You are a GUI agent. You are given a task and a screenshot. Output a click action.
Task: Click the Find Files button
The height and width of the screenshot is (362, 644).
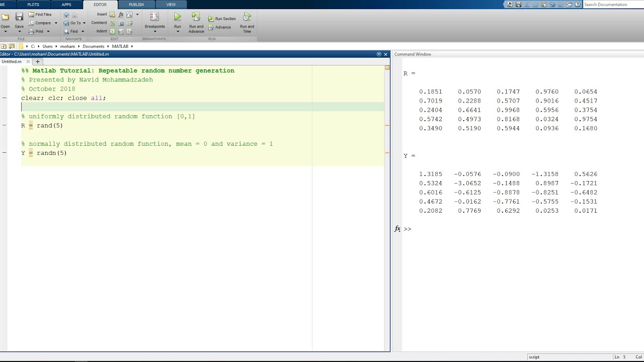[x=40, y=15]
